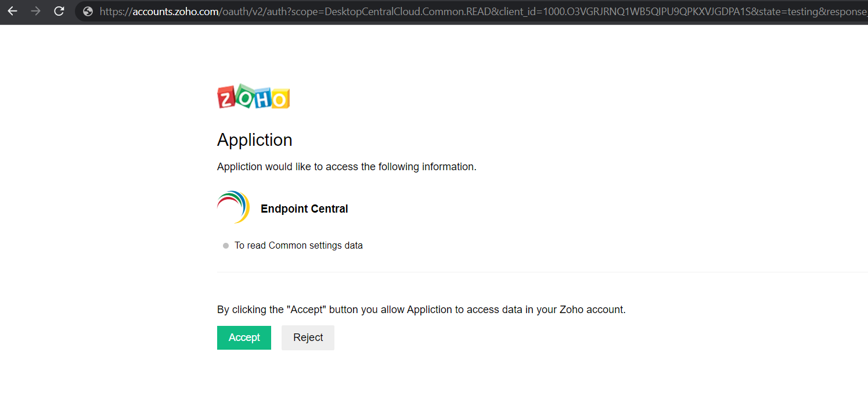The image size is (868, 395).
Task: Click state=testing text in the URL
Action: click(x=802, y=11)
